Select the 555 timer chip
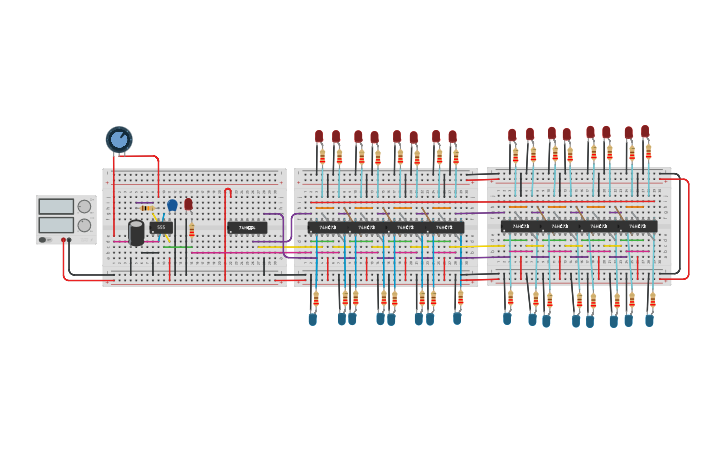The width and height of the screenshot is (725, 453). (161, 227)
